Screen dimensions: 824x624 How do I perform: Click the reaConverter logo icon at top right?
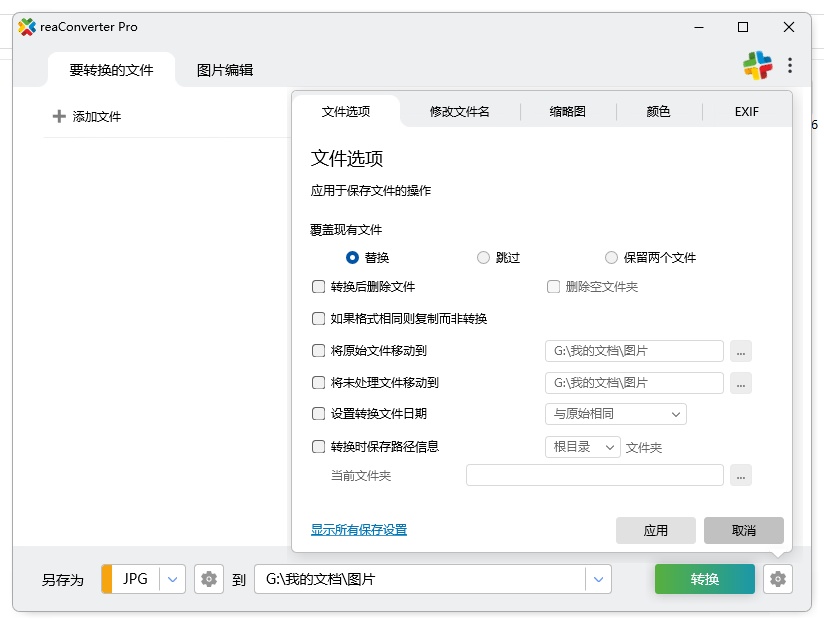click(x=758, y=64)
